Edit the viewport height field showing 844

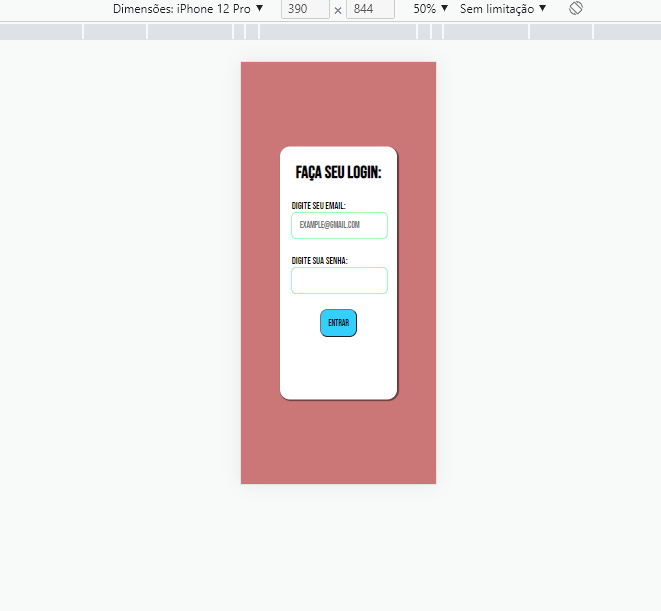click(x=370, y=9)
